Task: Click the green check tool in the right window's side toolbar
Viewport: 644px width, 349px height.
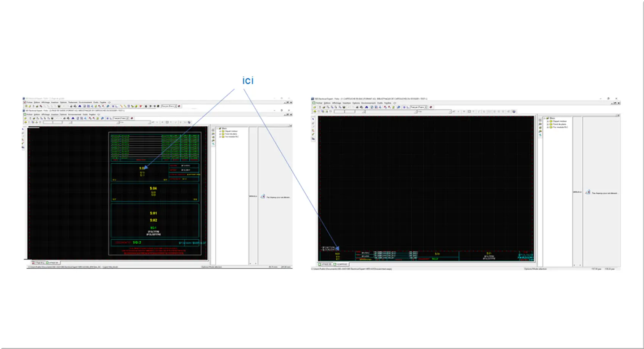Action: click(x=313, y=134)
